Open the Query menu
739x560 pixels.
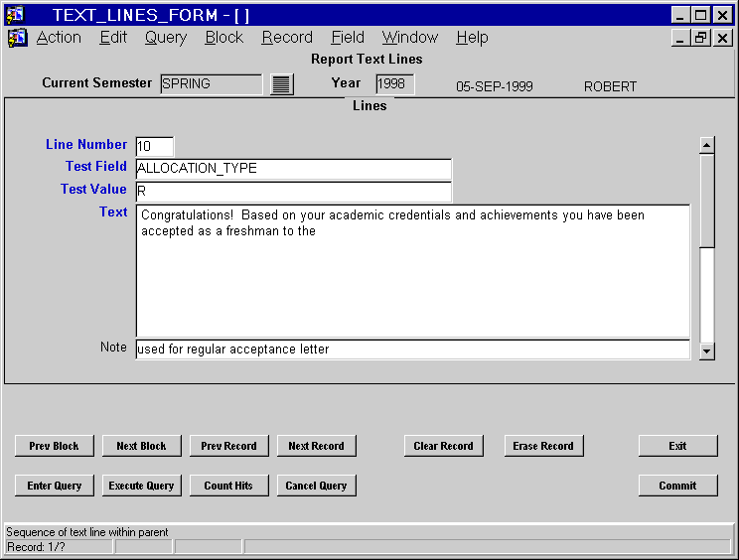[x=166, y=37]
